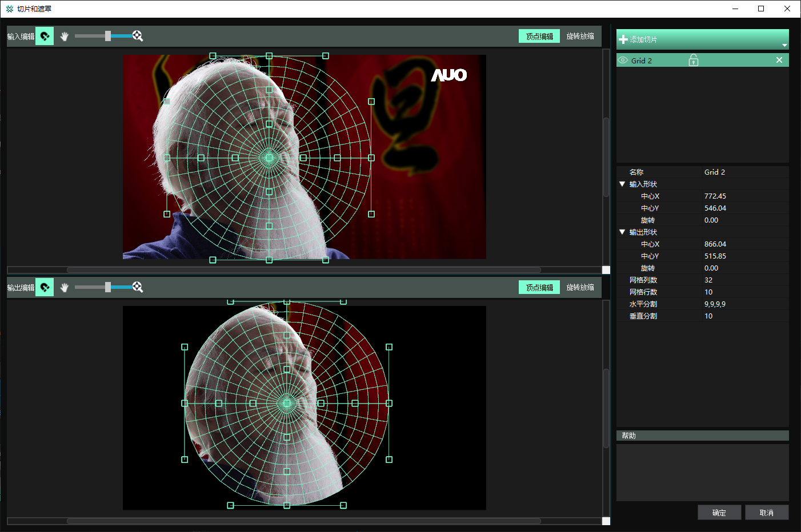Switch to 旋转缩放 in the input editor
801x532 pixels.
pos(580,36)
